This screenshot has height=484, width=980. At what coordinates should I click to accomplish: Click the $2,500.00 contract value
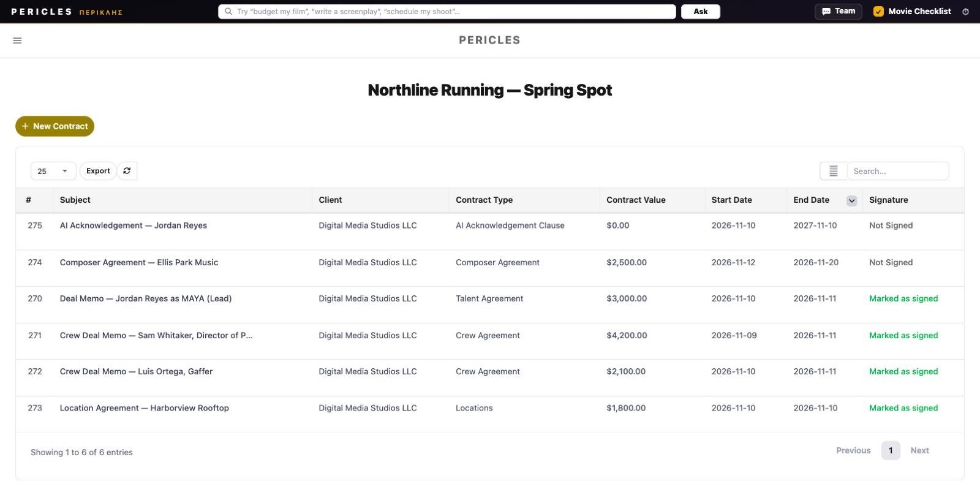627,262
